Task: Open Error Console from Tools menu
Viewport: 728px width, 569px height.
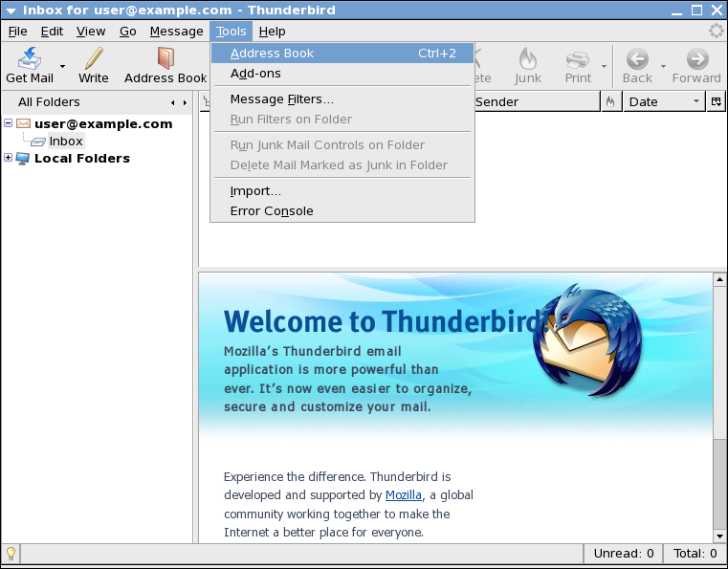Action: coord(342,210)
